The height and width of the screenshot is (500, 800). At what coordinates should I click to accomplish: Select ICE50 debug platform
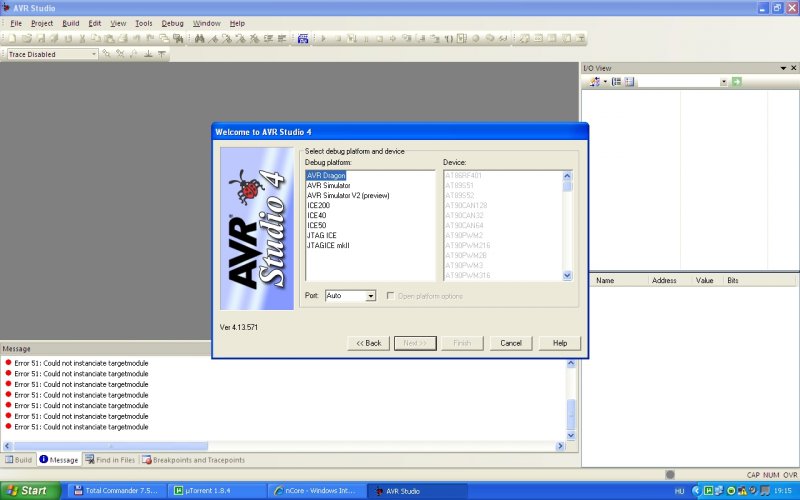tap(316, 225)
